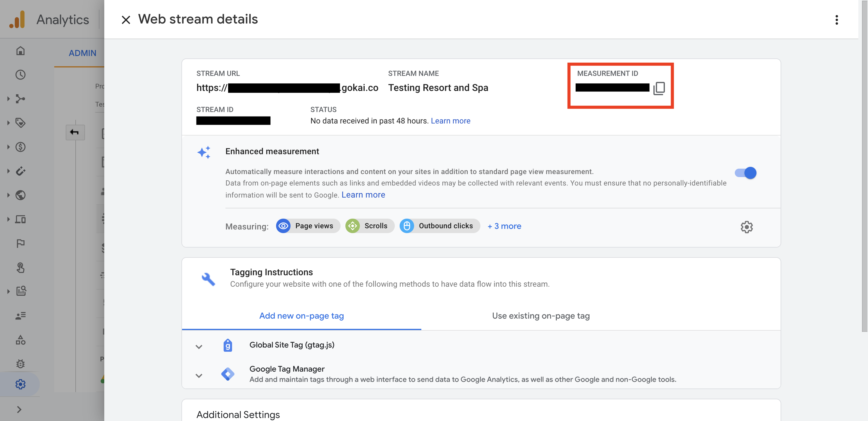Copy the Measurement ID value
868x421 pixels.
pos(659,88)
